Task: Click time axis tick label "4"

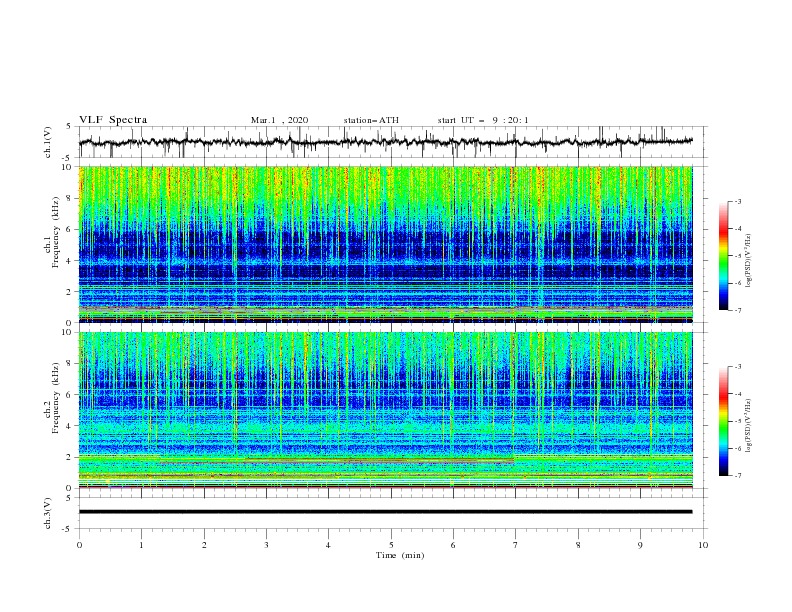Action: click(x=328, y=545)
